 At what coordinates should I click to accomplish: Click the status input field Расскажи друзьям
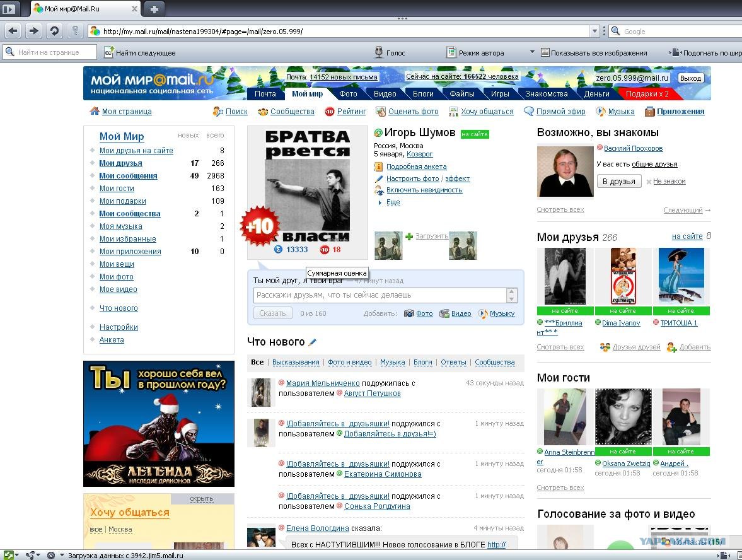(x=381, y=295)
